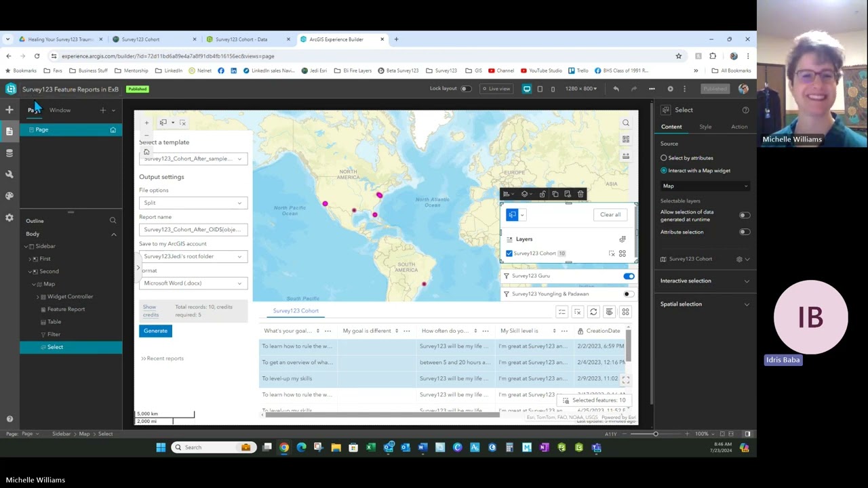
Task: Open the Format 'Microsoft Word (.docx)' dropdown
Action: click(x=193, y=283)
